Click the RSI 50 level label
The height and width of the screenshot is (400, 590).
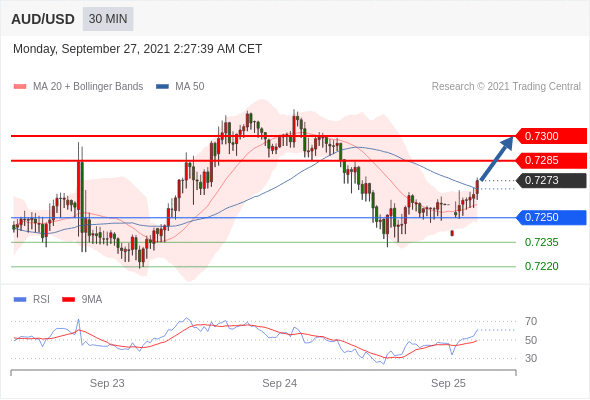click(531, 340)
